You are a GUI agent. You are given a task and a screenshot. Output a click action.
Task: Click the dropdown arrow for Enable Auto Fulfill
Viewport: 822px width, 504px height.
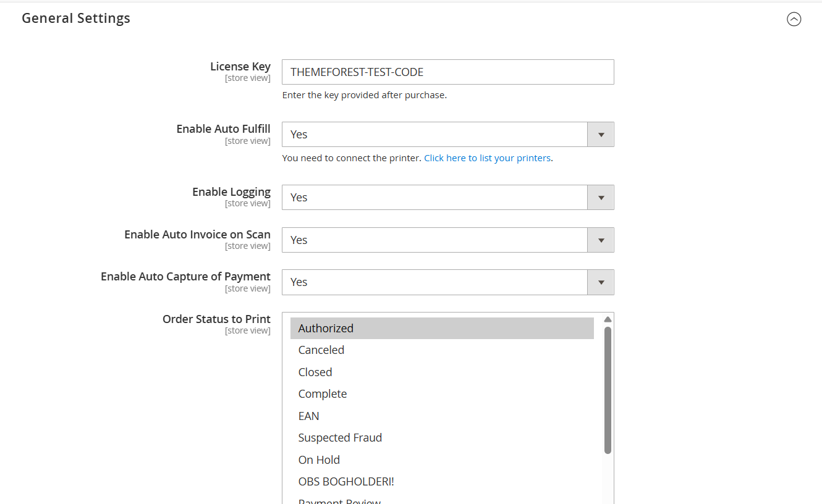600,134
